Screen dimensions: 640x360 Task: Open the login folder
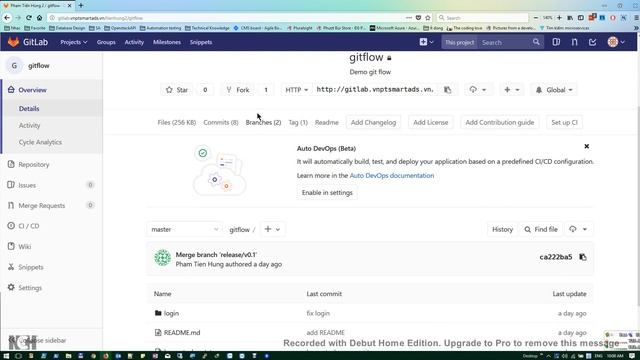click(171, 313)
